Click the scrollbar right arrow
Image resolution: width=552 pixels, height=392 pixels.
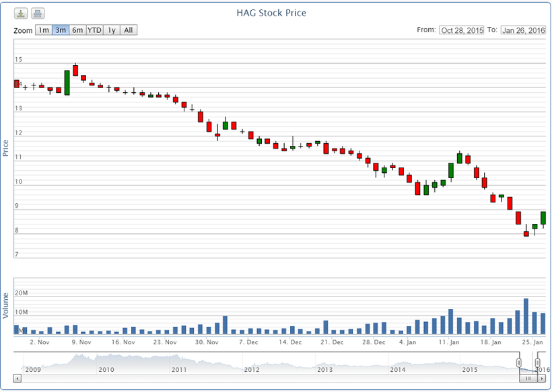543,379
